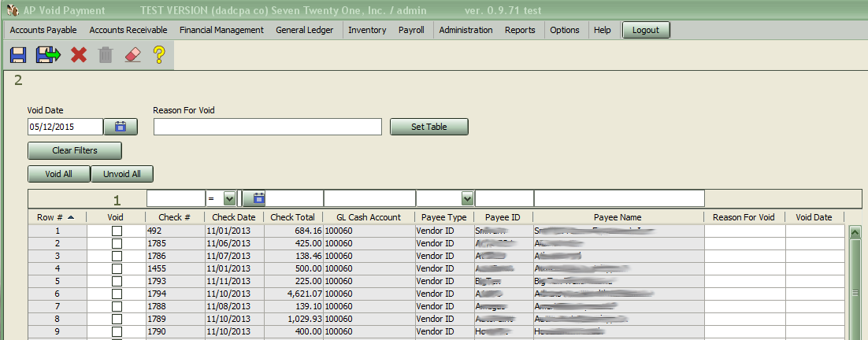Click the Logout button
This screenshot has height=340, width=868.
646,30
